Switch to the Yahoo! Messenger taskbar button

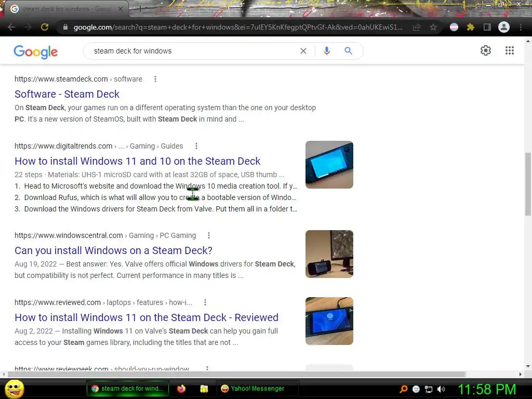click(258, 389)
